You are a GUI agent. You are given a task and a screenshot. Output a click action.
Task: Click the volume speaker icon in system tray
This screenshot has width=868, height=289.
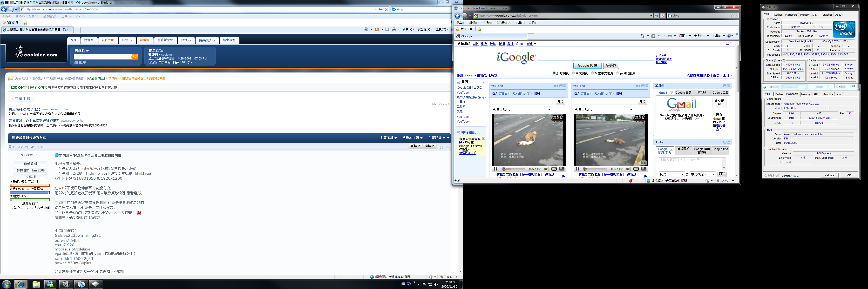coord(436,284)
